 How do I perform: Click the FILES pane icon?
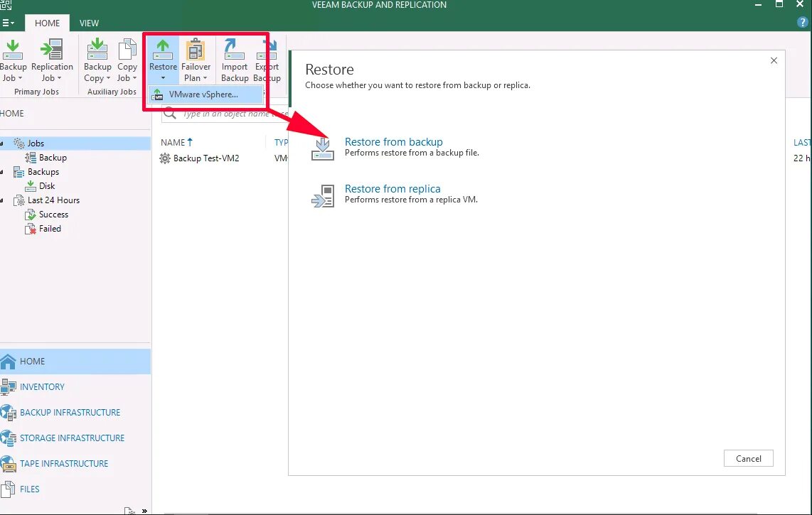(x=8, y=489)
